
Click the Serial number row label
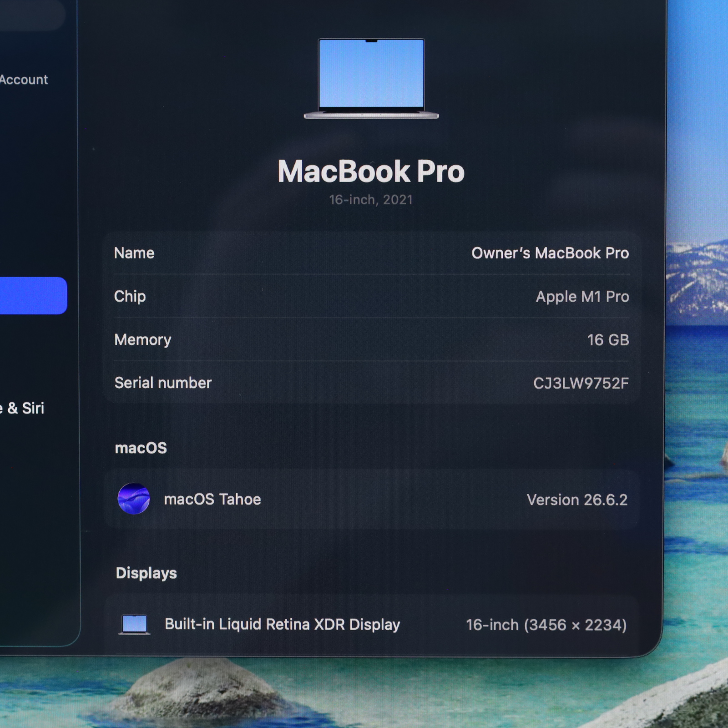[163, 383]
